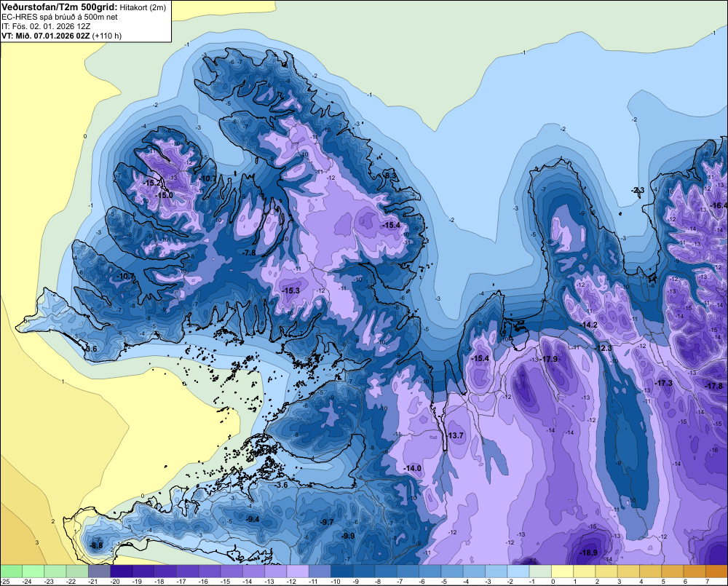Pick the dark blue legend swatch above -10

pos(341,571)
